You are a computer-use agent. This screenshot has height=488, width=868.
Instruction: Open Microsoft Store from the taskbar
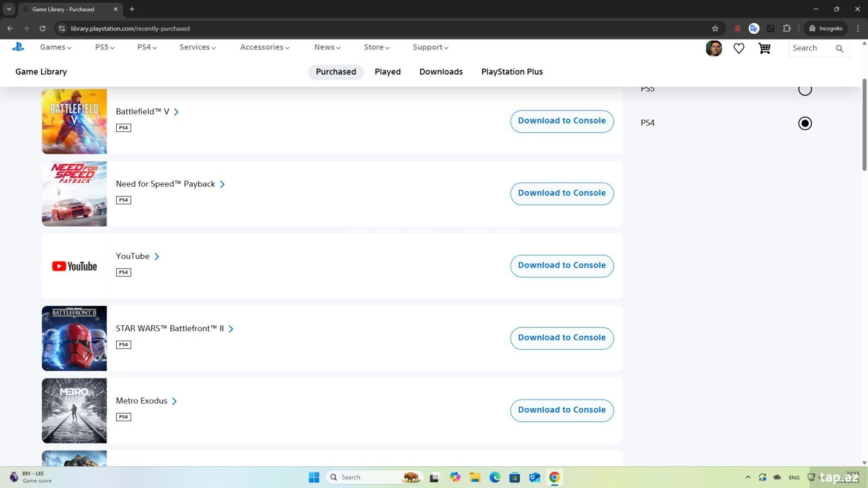pos(515,477)
